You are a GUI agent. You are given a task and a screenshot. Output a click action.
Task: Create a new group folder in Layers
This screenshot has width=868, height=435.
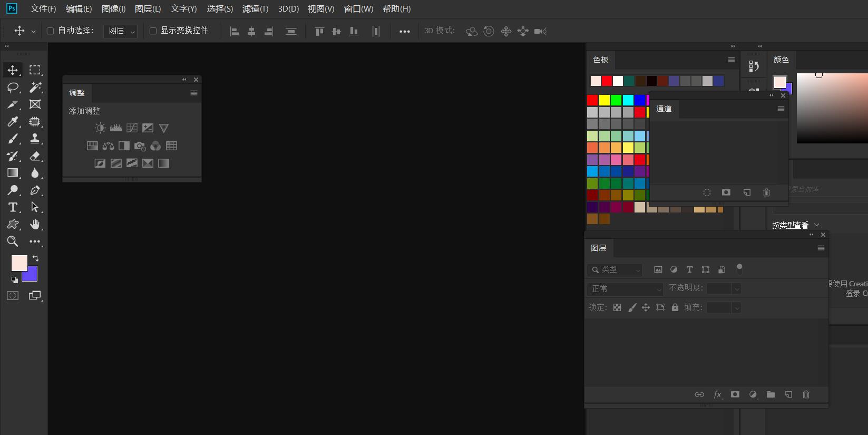pyautogui.click(x=771, y=394)
